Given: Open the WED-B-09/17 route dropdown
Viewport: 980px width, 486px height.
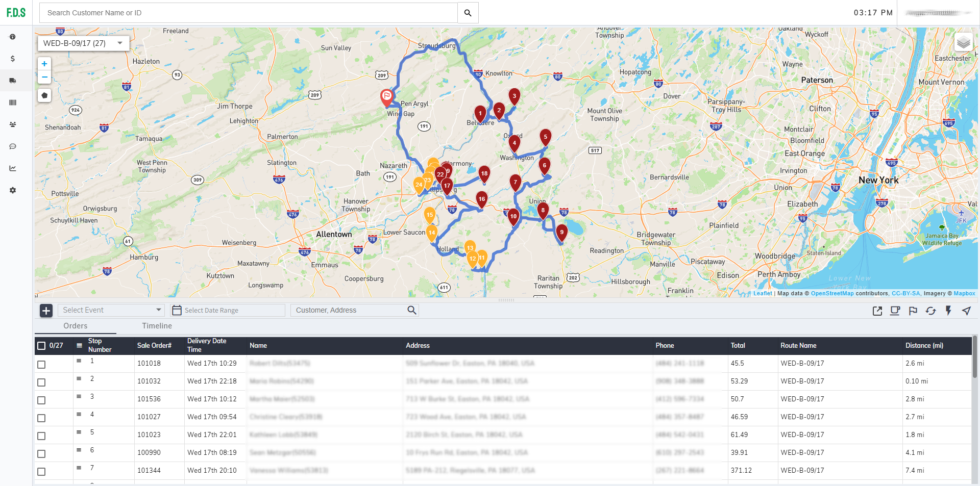Looking at the screenshot, I should click(83, 43).
